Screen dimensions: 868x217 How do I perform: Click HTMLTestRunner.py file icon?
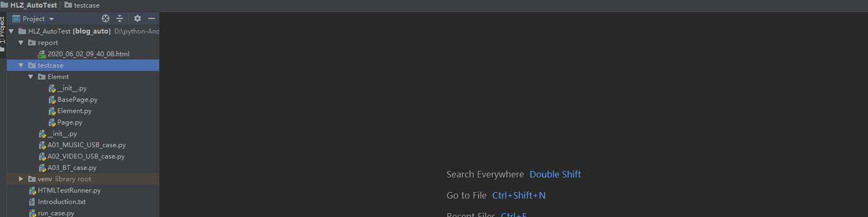(x=32, y=190)
